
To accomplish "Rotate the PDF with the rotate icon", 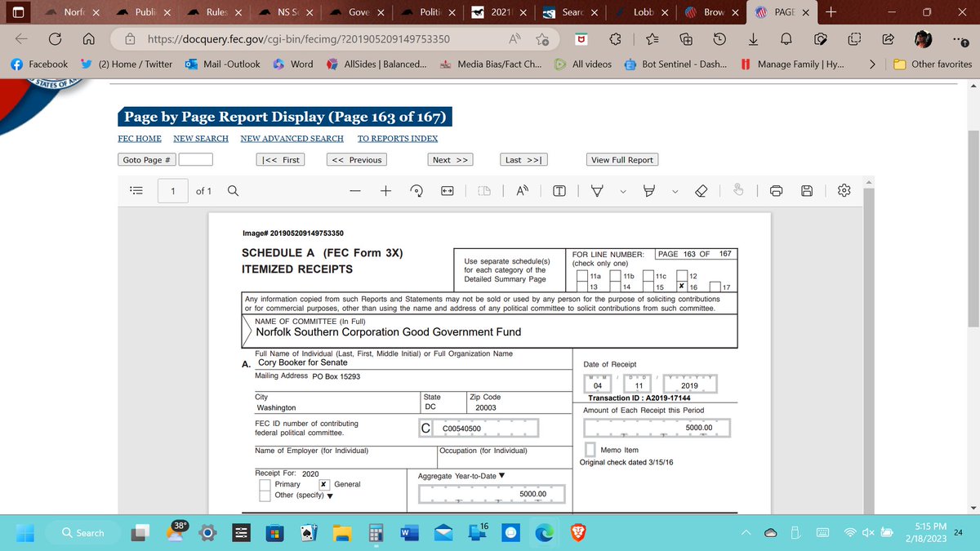I will 416,191.
